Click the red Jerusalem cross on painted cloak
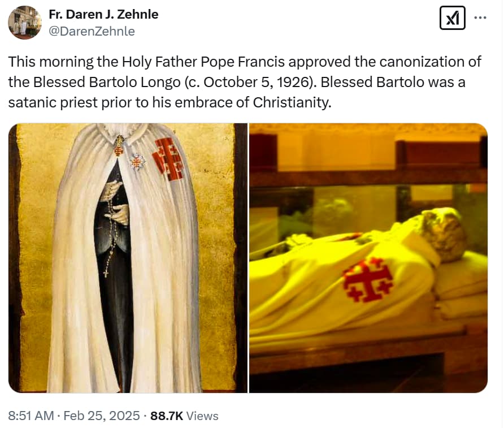The width and height of the screenshot is (504, 428). [x=168, y=159]
